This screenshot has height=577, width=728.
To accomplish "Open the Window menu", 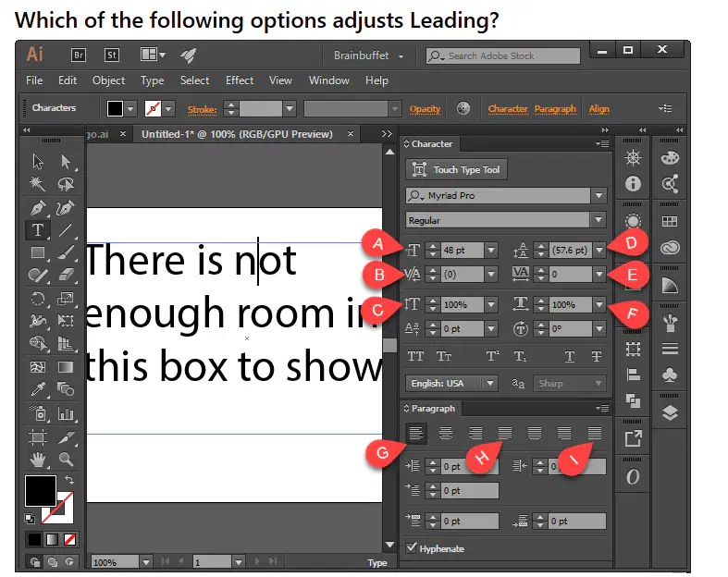I will (x=329, y=80).
